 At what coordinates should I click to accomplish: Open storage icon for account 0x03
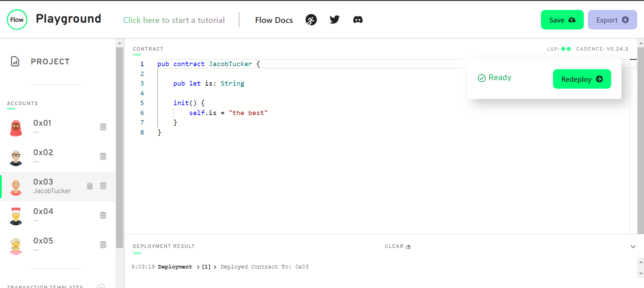pyautogui.click(x=103, y=186)
